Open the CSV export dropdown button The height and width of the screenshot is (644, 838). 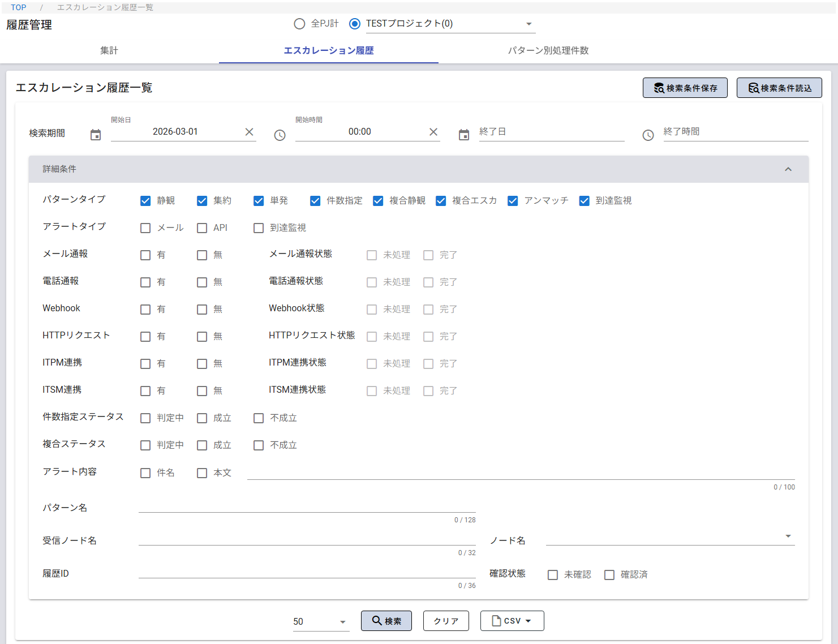tap(512, 621)
